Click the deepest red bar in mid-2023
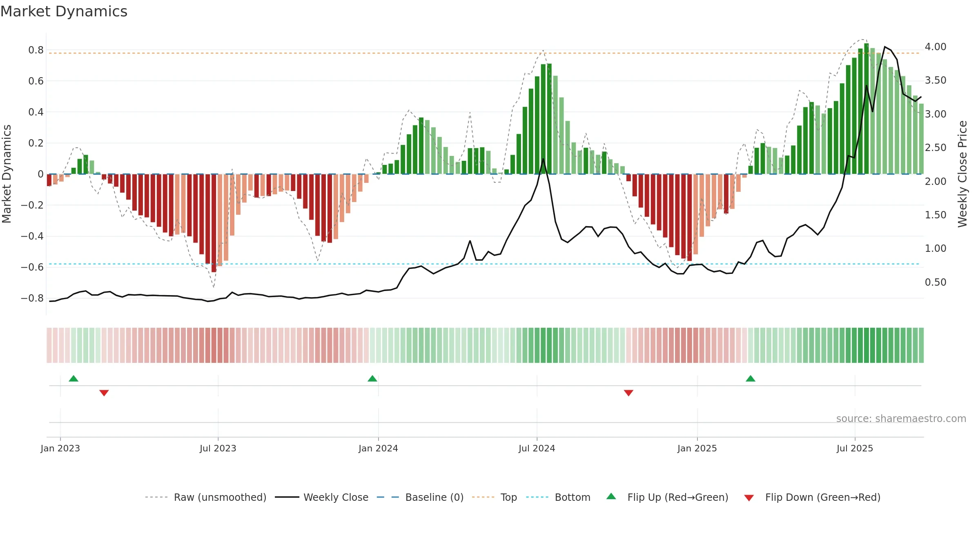Image resolution: width=980 pixels, height=551 pixels. point(214,223)
